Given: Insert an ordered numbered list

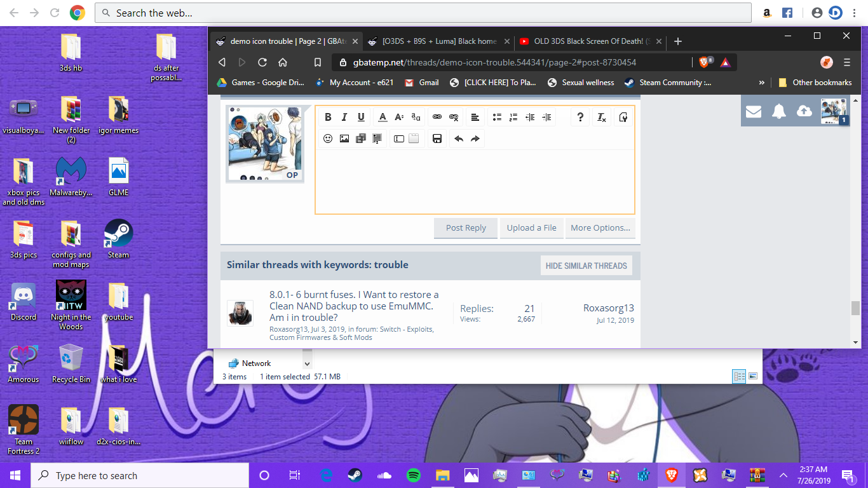Looking at the screenshot, I should (x=513, y=117).
